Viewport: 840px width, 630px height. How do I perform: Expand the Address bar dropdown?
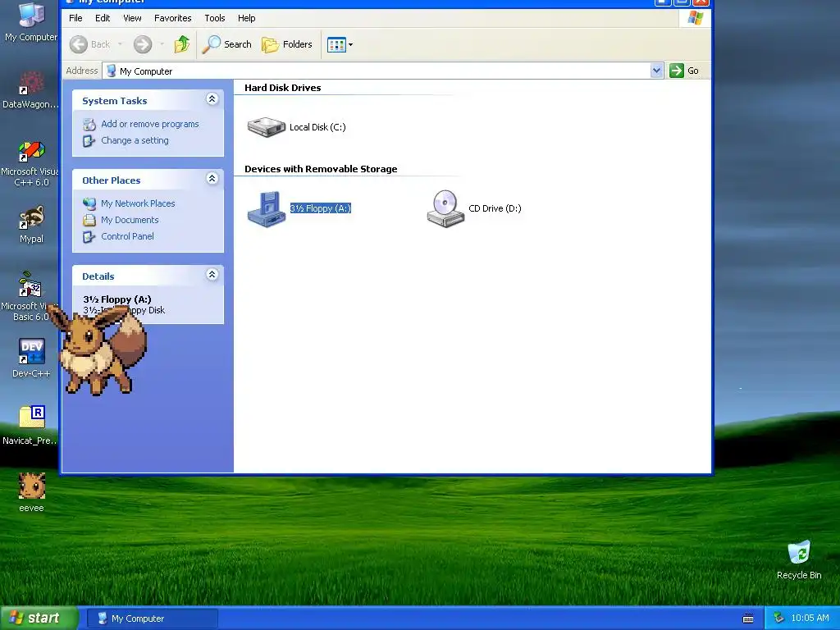point(657,71)
